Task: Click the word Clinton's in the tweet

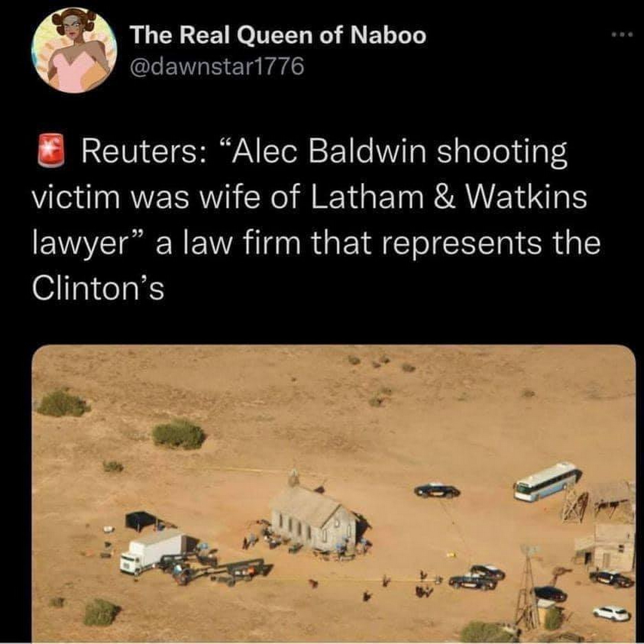Action: pos(98,288)
